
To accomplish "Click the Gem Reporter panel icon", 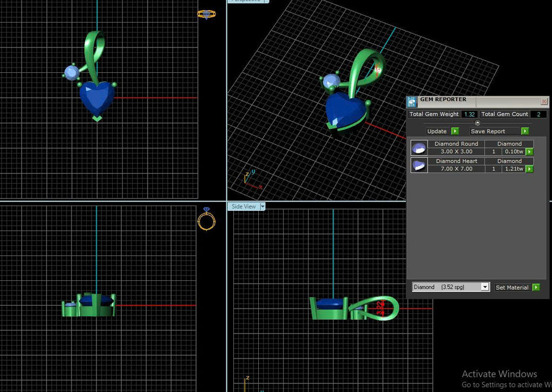I will point(412,102).
